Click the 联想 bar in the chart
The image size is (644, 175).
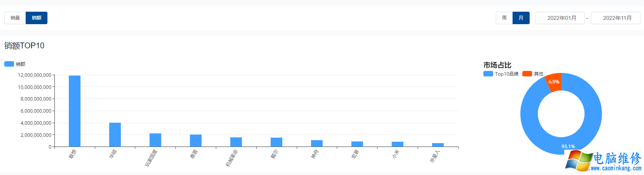75,111
